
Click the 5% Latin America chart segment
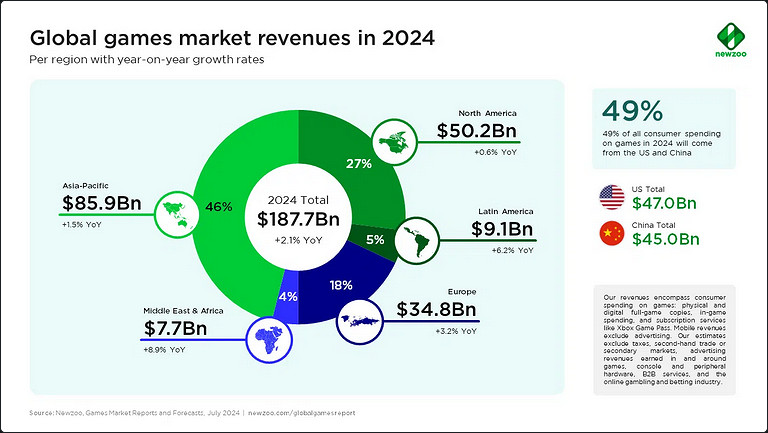coord(375,240)
